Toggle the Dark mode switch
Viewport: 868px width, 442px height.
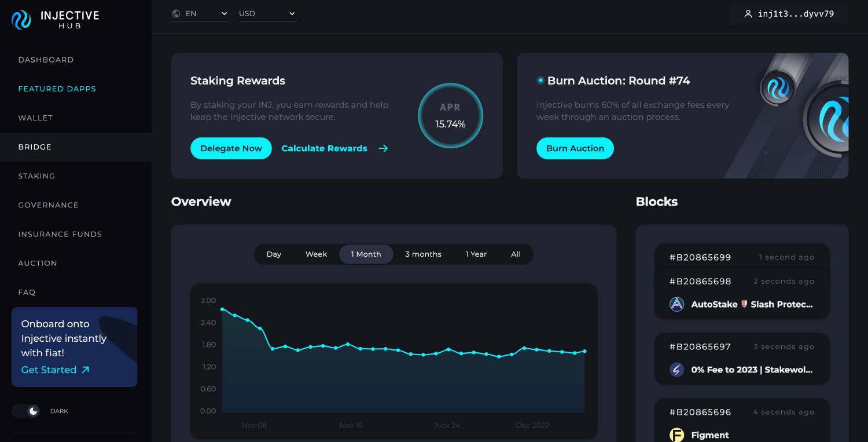coord(25,411)
